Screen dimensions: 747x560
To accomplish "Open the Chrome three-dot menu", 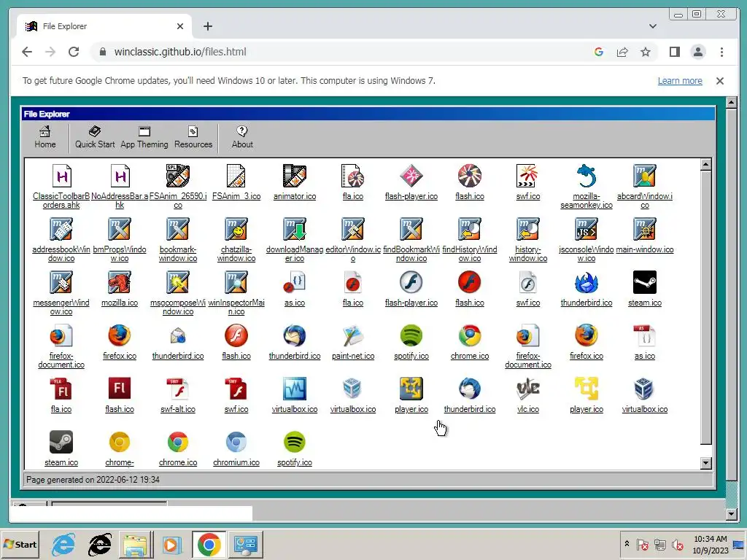I will (721, 52).
